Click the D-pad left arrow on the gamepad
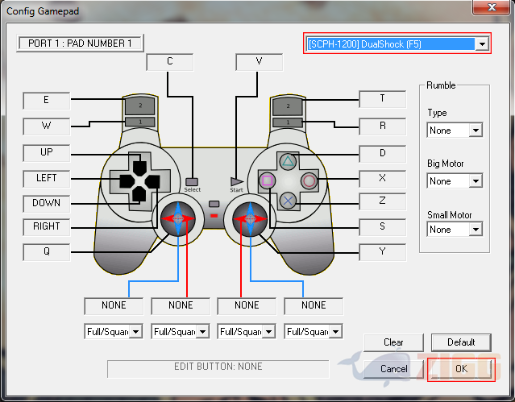 point(127,182)
